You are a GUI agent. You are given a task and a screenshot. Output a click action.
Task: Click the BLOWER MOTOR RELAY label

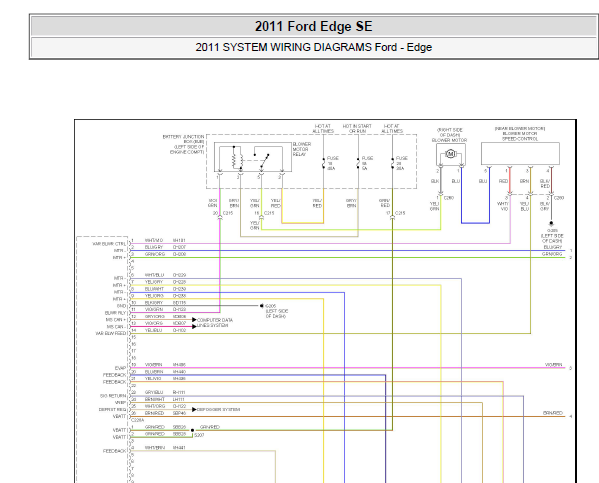pyautogui.click(x=302, y=149)
